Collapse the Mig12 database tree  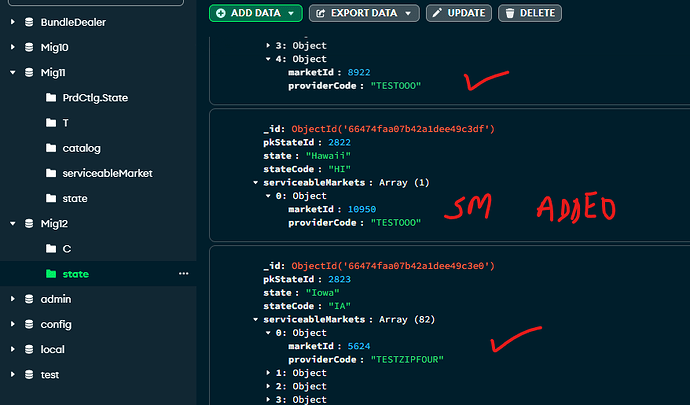tap(12, 224)
